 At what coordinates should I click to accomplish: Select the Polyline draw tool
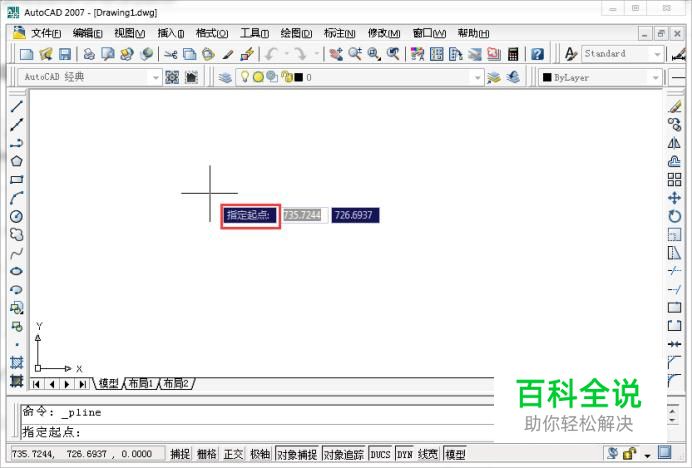coord(16,143)
